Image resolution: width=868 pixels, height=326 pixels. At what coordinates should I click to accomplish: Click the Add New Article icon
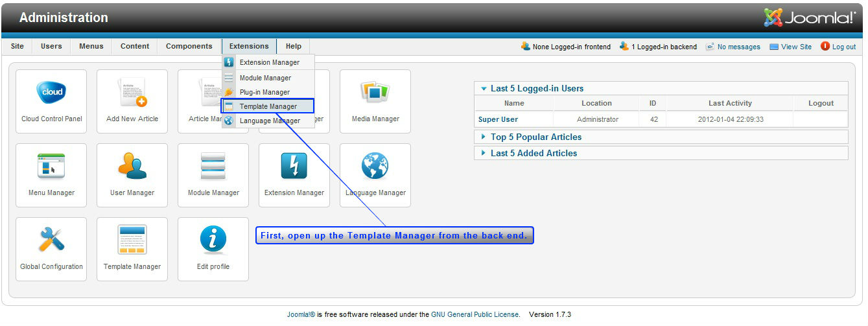(132, 102)
